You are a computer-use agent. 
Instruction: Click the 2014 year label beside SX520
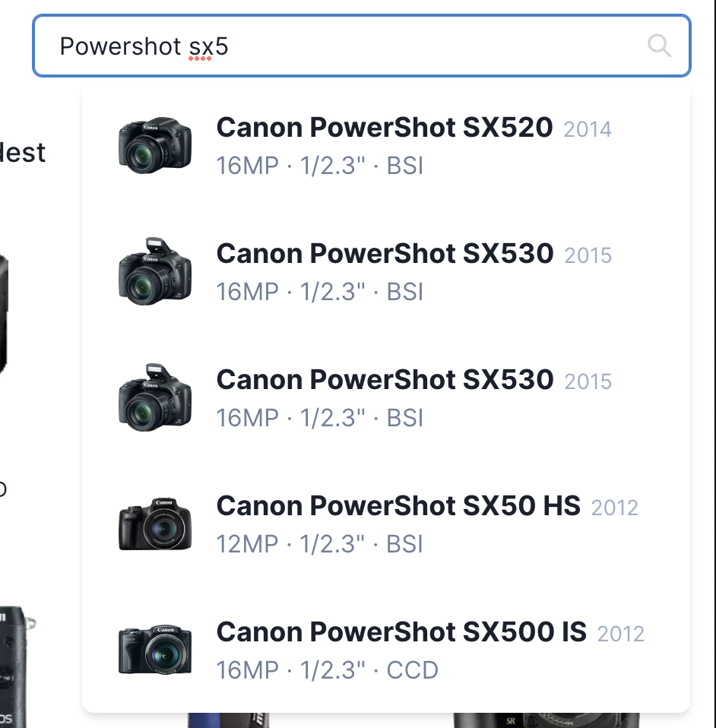click(588, 129)
